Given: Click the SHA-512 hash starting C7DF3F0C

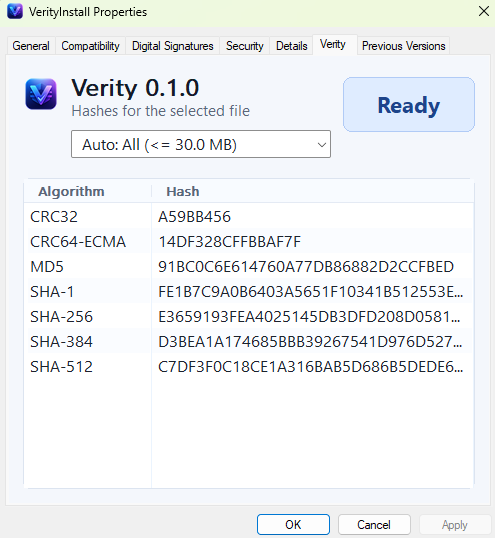Looking at the screenshot, I should [310, 367].
